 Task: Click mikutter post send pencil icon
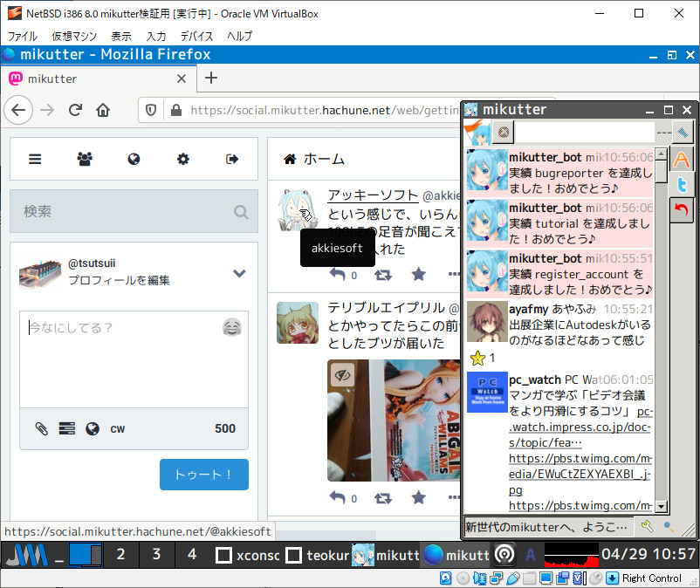pos(683,133)
